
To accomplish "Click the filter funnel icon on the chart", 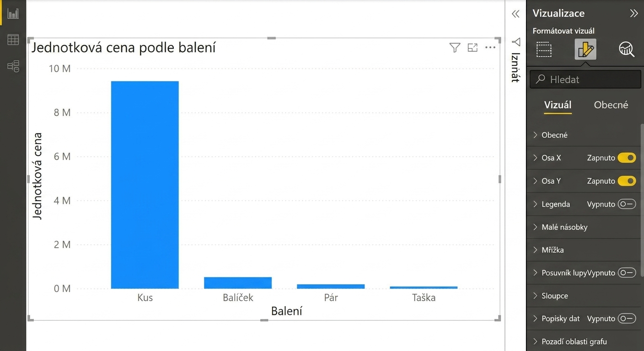I will (x=455, y=48).
